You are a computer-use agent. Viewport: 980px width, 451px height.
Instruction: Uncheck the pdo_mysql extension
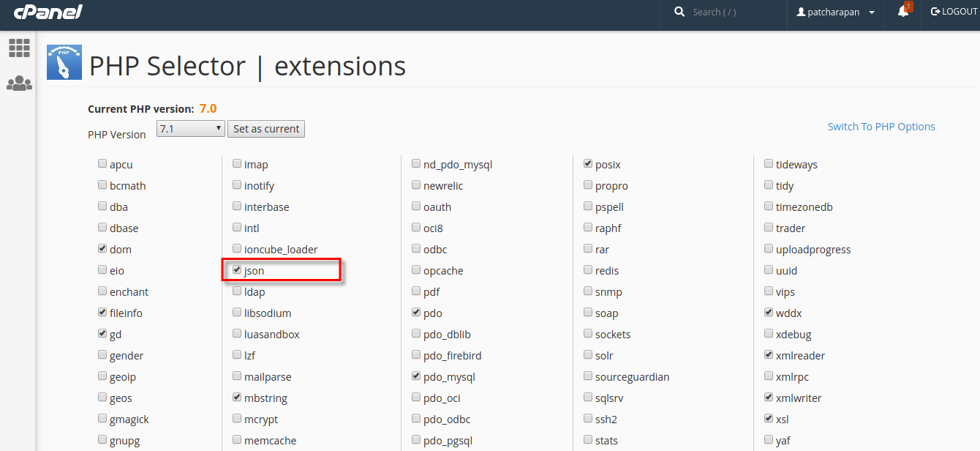(416, 376)
